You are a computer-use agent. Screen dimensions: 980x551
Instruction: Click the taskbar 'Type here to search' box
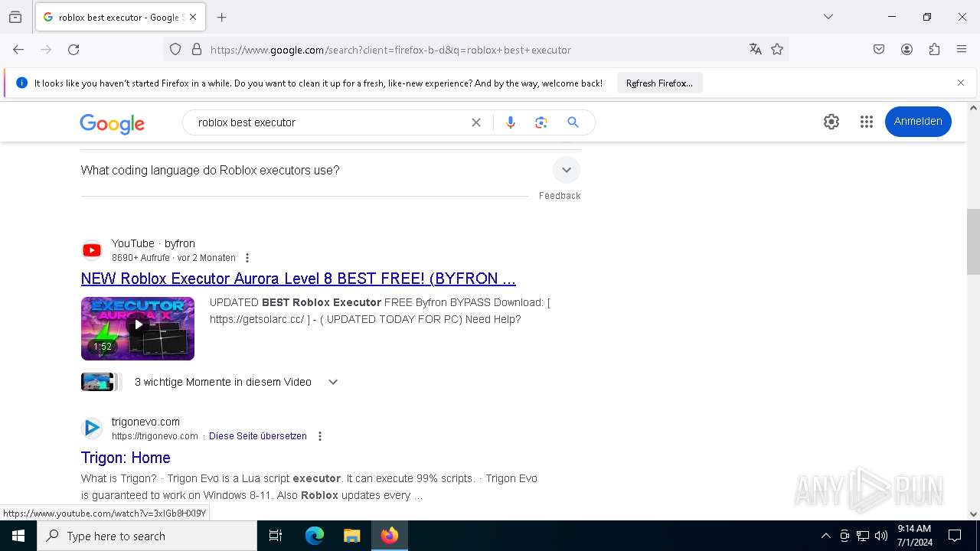(x=147, y=536)
